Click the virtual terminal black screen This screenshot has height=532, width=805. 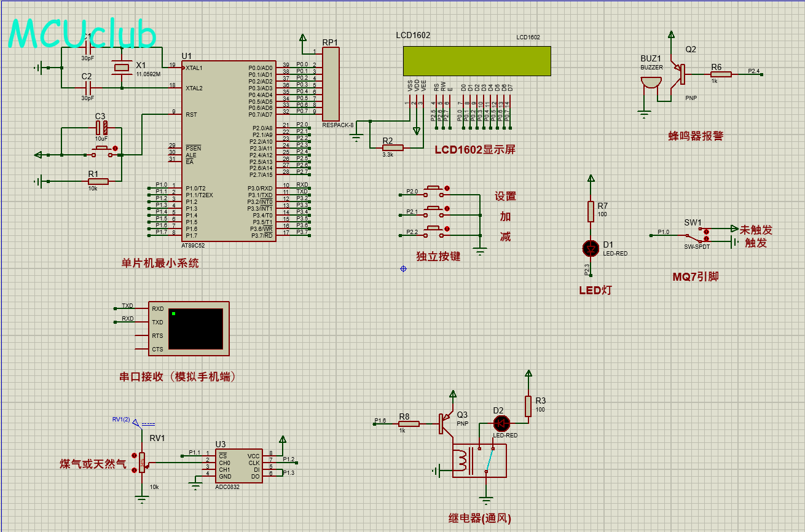tap(195, 329)
